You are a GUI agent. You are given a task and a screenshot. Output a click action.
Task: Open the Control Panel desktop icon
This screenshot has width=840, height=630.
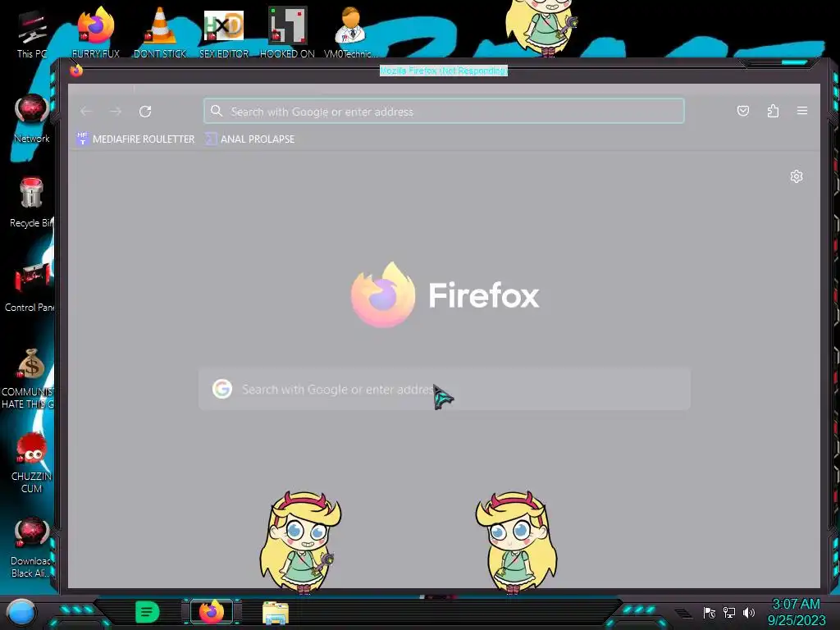30,287
